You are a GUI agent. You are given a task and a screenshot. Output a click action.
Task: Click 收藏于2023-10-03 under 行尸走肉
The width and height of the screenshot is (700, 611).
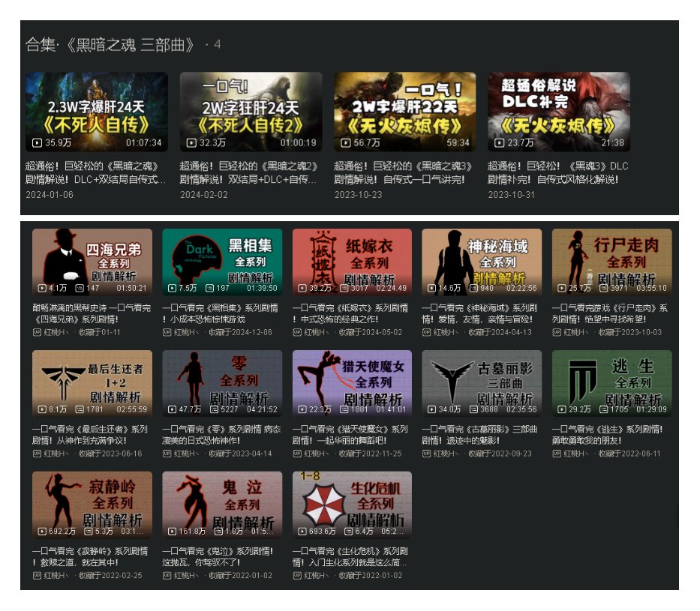point(630,332)
